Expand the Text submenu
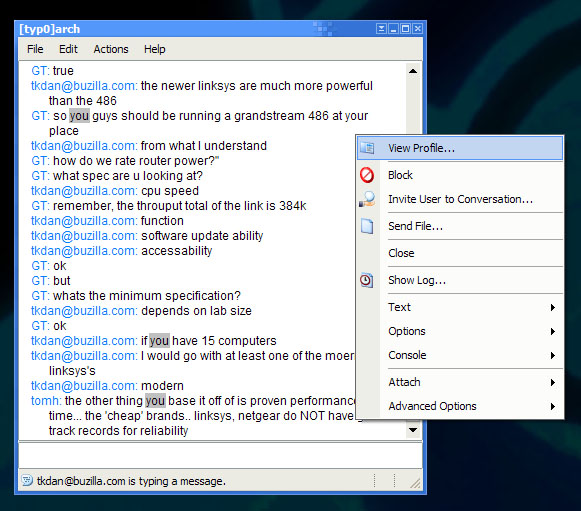The height and width of the screenshot is (511, 581). click(x=460, y=307)
